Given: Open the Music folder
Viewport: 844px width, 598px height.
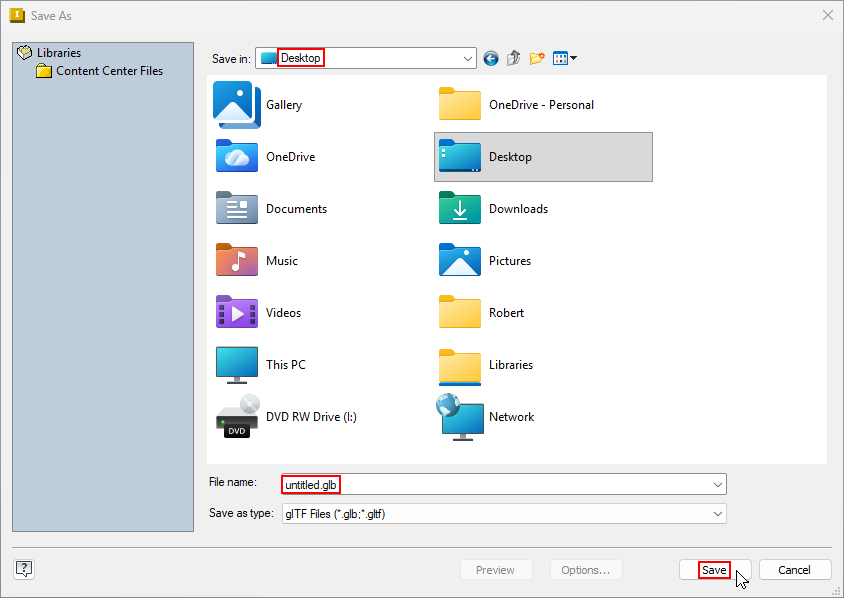Looking at the screenshot, I should [x=238, y=261].
